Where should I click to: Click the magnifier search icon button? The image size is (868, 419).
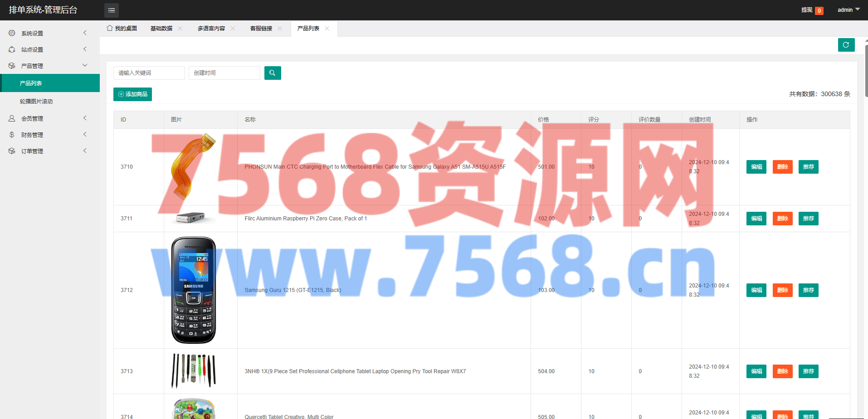273,73
